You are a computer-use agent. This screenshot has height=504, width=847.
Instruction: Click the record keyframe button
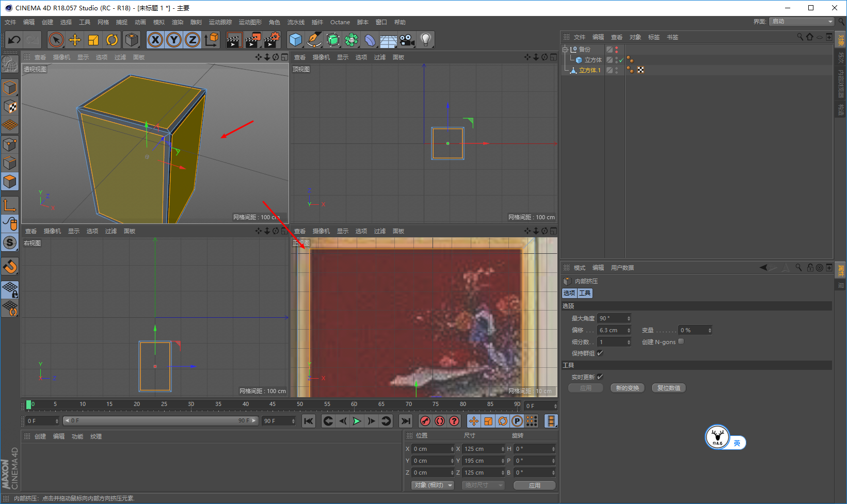tap(425, 421)
